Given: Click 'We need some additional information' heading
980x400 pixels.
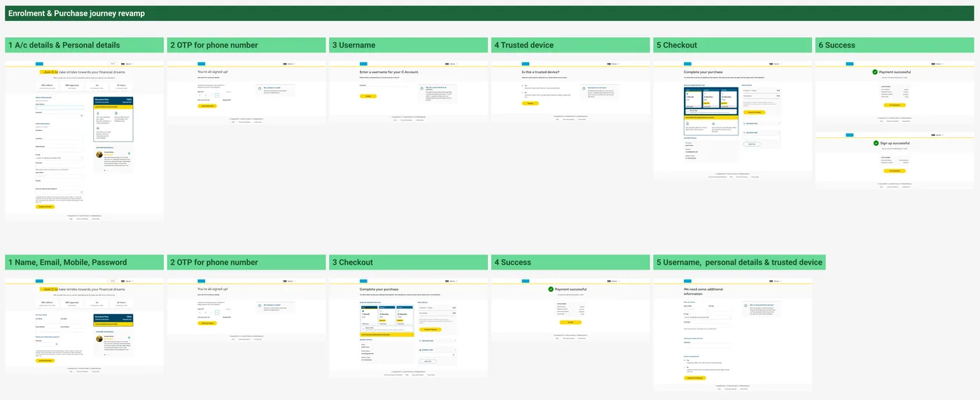Looking at the screenshot, I should click(702, 291).
